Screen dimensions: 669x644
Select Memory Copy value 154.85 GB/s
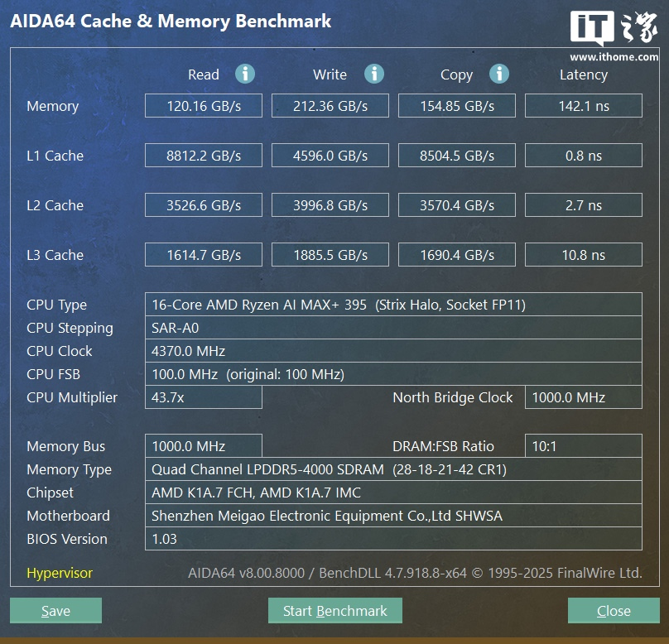click(457, 106)
